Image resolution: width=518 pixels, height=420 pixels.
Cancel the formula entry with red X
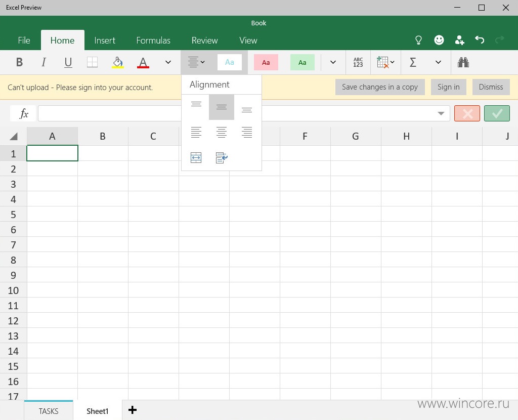click(467, 113)
